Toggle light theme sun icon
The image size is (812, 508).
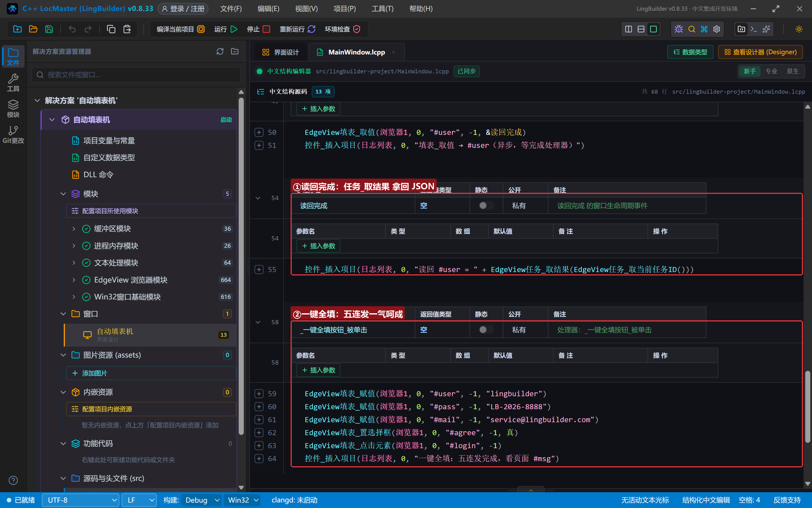pyautogui.click(x=799, y=29)
